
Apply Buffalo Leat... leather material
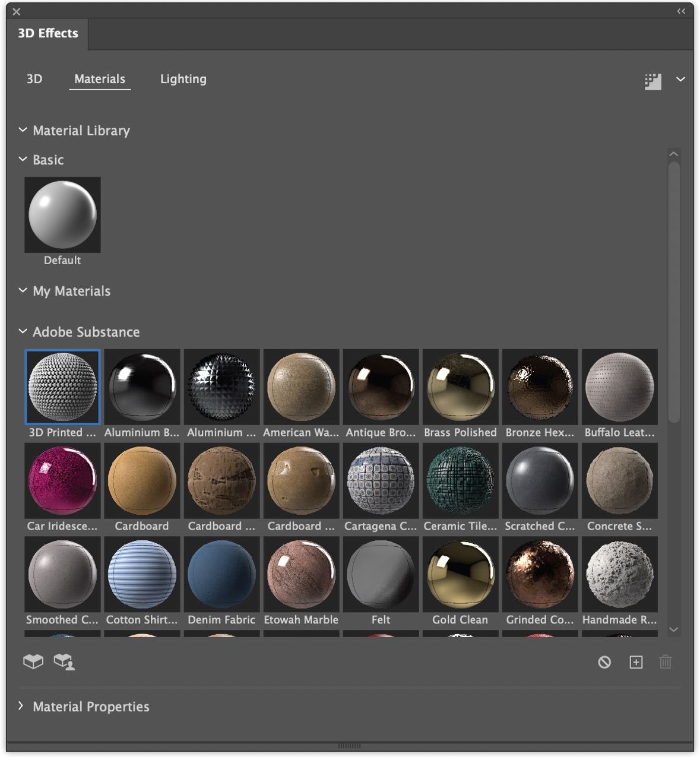point(619,387)
